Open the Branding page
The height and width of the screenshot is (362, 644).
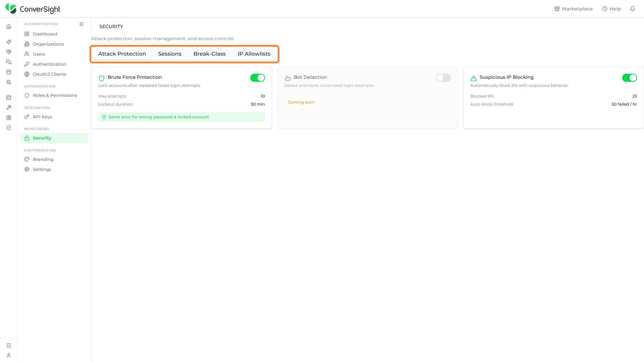[54, 159]
